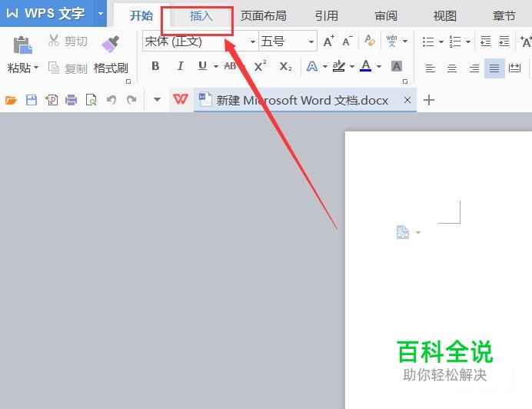Click the highlighter pen icon

pyautogui.click(x=338, y=66)
